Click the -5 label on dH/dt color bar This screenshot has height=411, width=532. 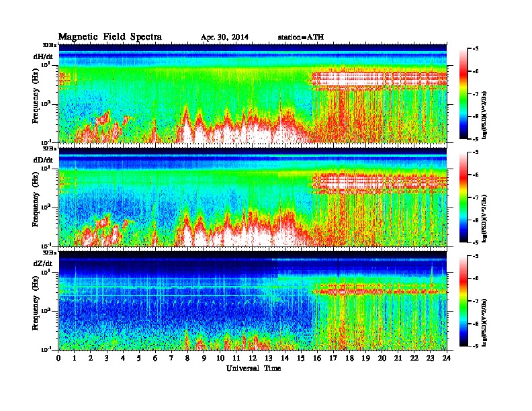tap(476, 49)
